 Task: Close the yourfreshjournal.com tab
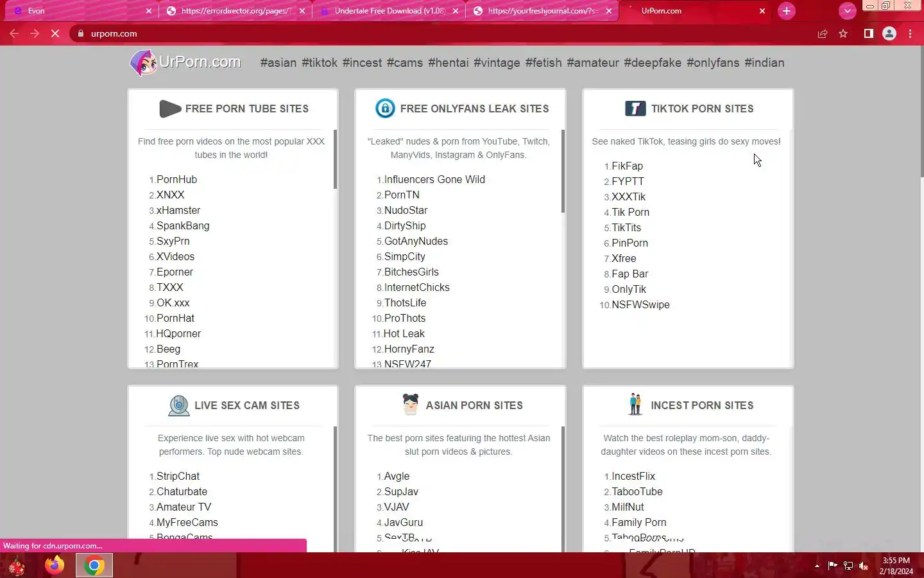coord(609,11)
